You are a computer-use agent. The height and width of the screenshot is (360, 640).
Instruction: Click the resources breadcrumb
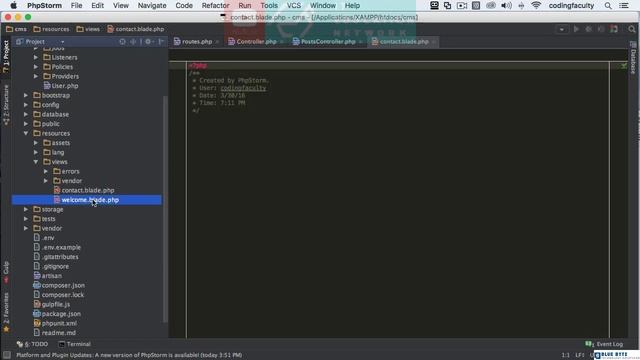(x=51, y=29)
